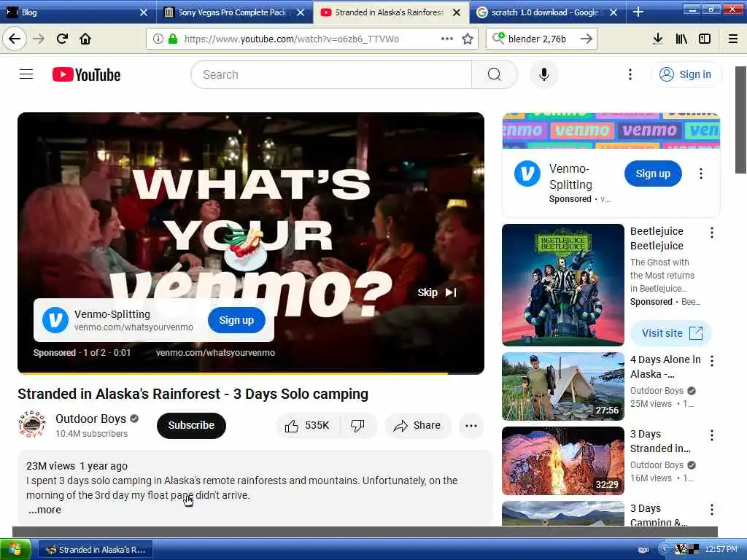Open the Beetlejuice Beetlejuice ad thumbnail

pyautogui.click(x=562, y=285)
